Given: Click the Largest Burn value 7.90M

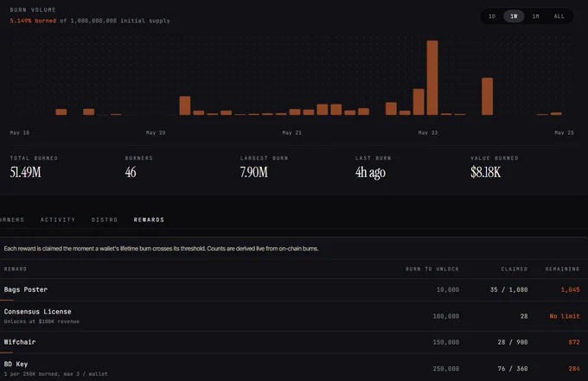Looking at the screenshot, I should coord(254,172).
